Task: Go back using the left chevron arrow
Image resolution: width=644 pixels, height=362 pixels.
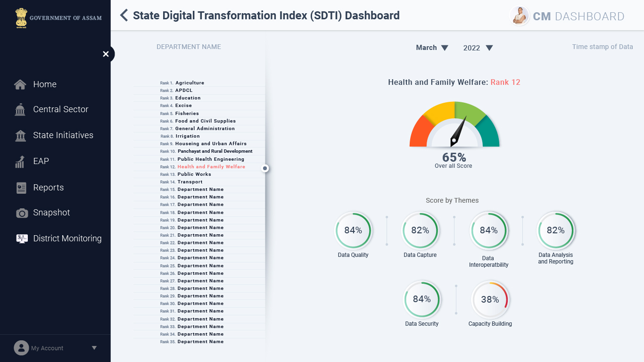Action: pyautogui.click(x=124, y=16)
